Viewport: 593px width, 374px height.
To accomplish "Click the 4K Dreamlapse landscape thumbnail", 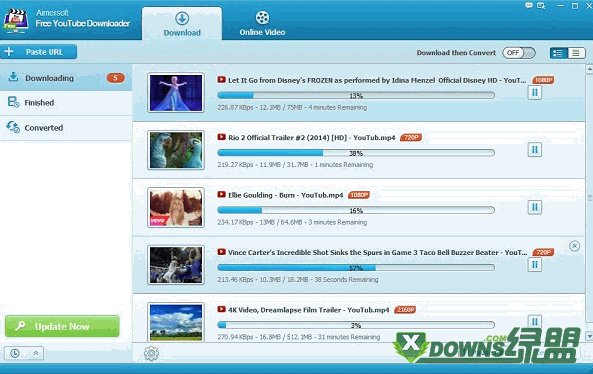I will point(176,323).
